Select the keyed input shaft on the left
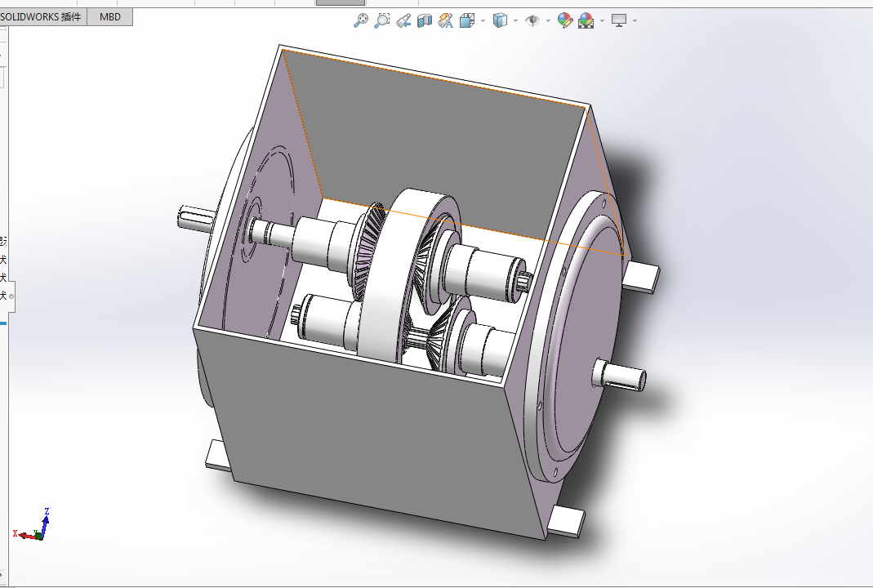 pyautogui.click(x=194, y=216)
